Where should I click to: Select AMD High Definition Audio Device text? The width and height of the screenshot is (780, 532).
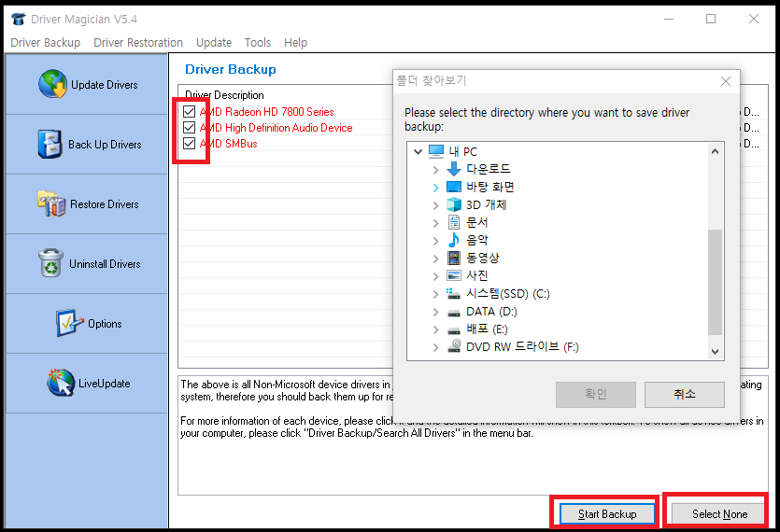point(277,128)
